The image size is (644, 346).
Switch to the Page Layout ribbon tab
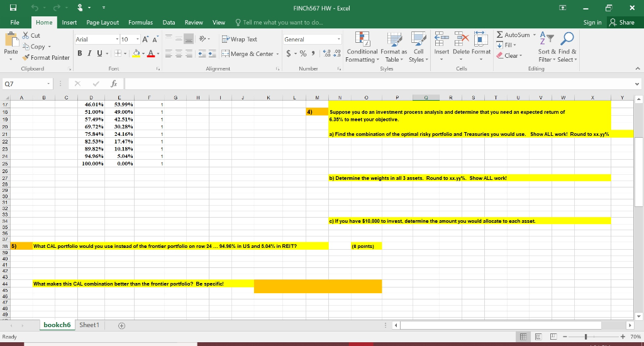[103, 22]
